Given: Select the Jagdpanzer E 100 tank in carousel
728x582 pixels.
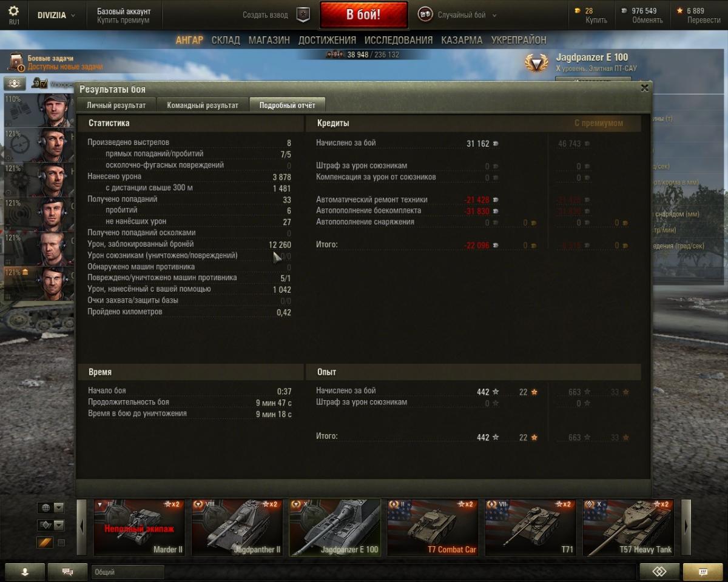Looking at the screenshot, I should (335, 527).
